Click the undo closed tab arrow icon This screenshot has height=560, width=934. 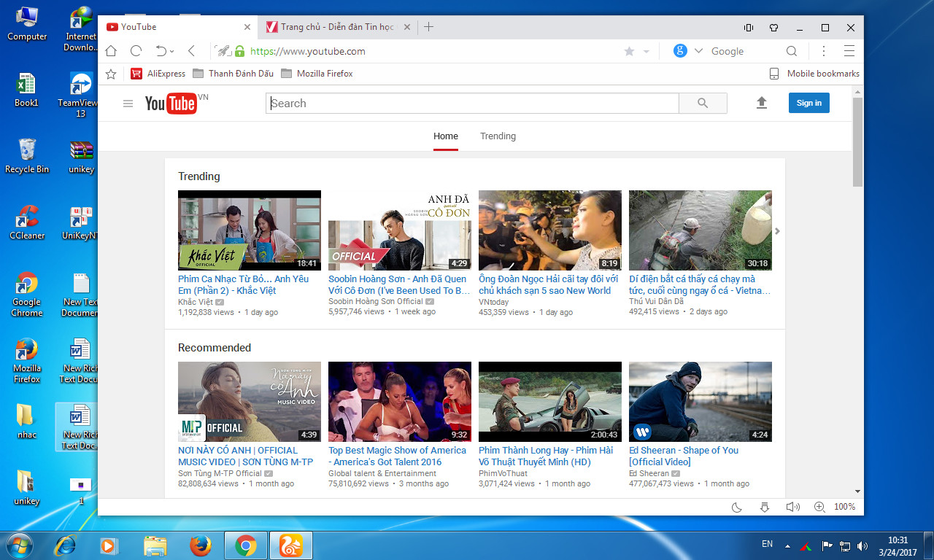tap(161, 51)
